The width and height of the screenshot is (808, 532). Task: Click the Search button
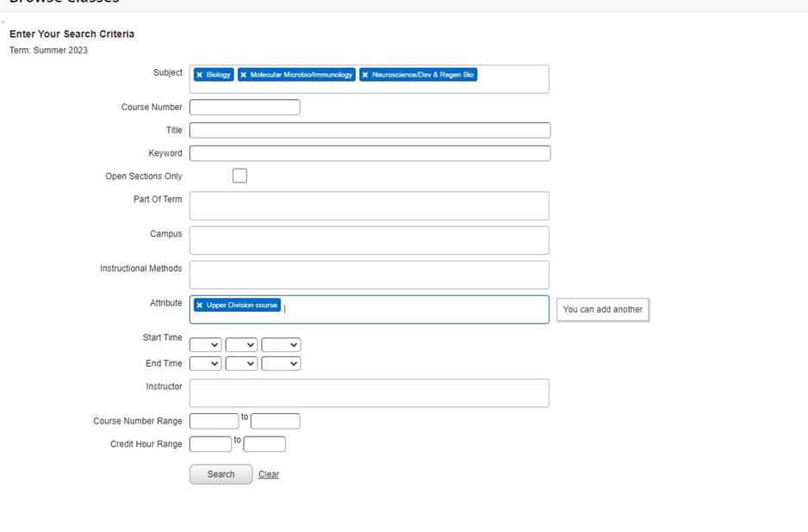[x=221, y=474]
